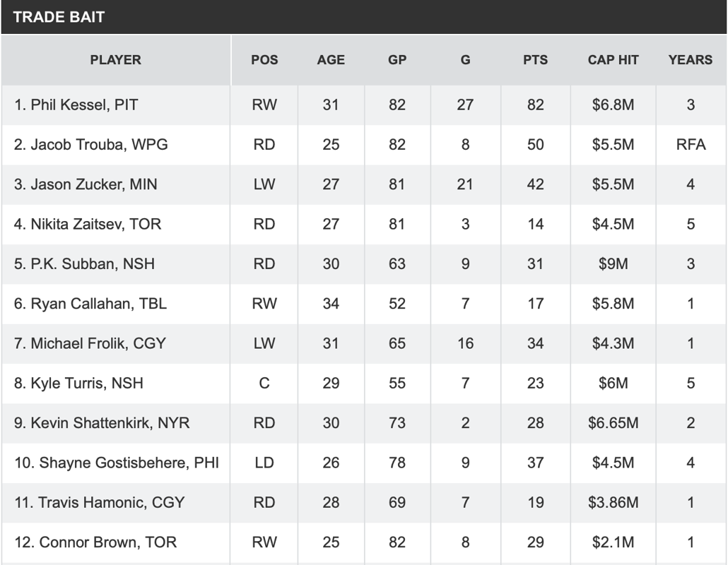728x565 pixels.
Task: Click Michael Frolik, CGY player name
Action: tap(90, 344)
